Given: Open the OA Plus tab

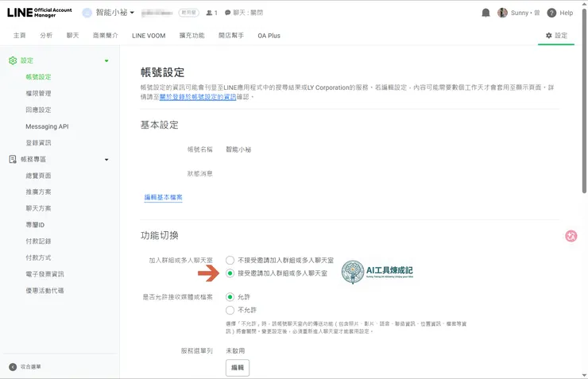Looking at the screenshot, I should tap(269, 36).
